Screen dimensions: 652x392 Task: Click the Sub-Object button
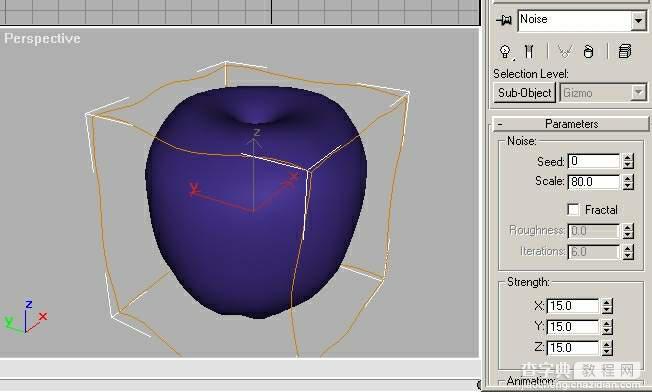(x=525, y=93)
